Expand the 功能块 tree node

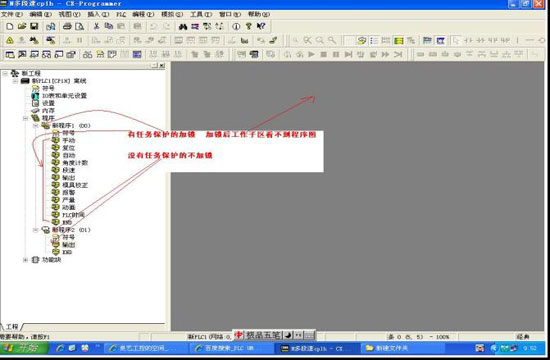point(25,260)
